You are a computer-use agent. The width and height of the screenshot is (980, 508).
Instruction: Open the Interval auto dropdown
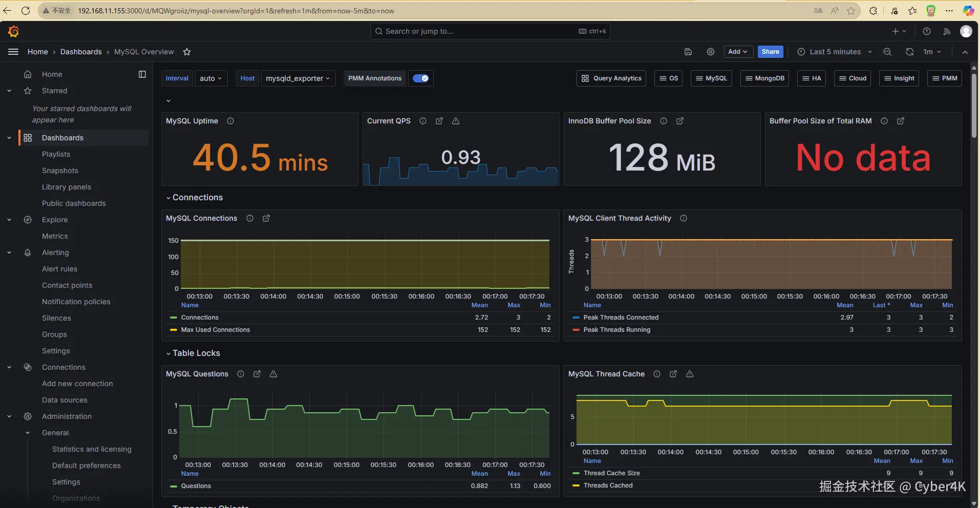tap(211, 78)
